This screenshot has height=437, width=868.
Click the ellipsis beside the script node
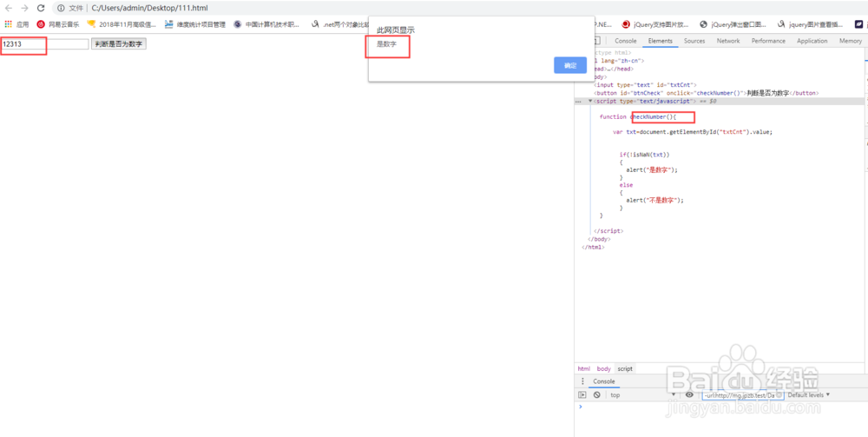point(578,102)
